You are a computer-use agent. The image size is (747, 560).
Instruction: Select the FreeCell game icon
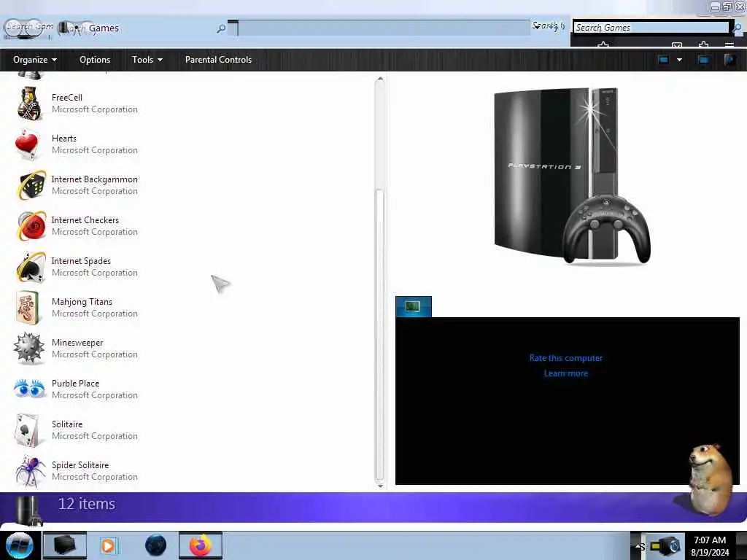29,103
